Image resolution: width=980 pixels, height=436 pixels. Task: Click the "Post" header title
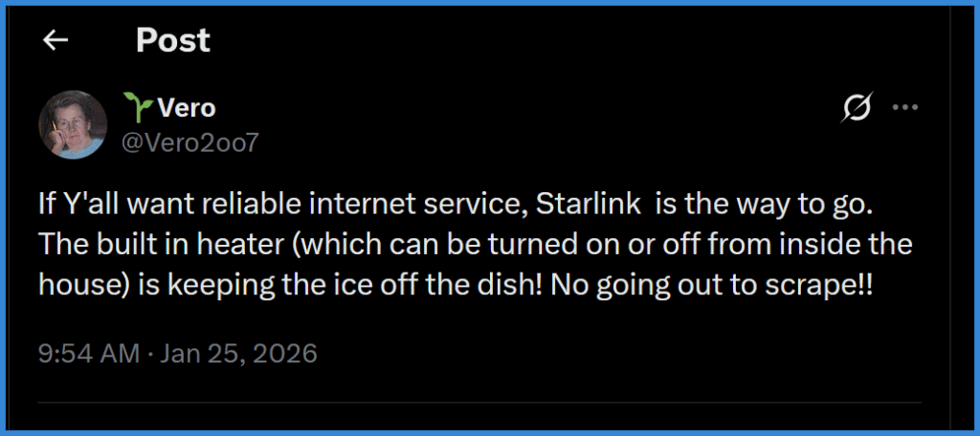click(172, 40)
